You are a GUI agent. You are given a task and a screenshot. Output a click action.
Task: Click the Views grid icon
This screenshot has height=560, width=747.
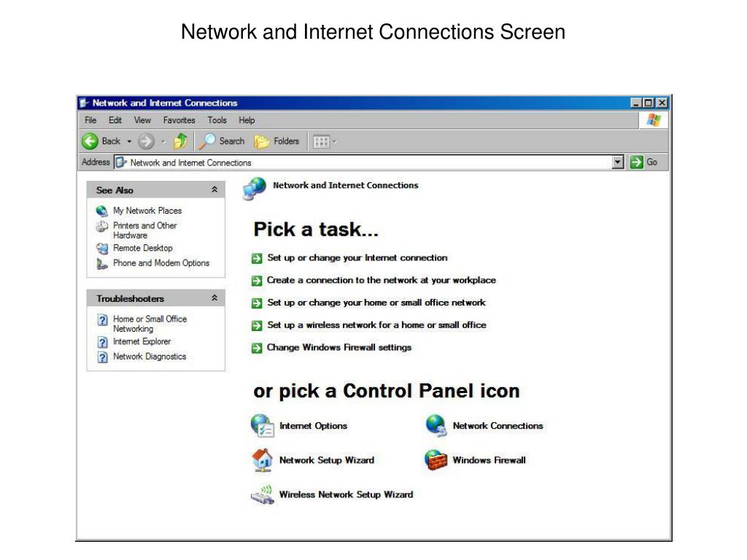pos(321,141)
